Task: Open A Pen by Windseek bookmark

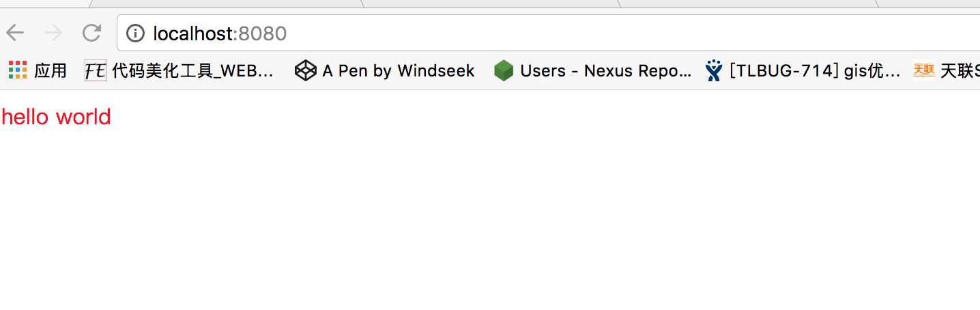Action: pos(398,70)
